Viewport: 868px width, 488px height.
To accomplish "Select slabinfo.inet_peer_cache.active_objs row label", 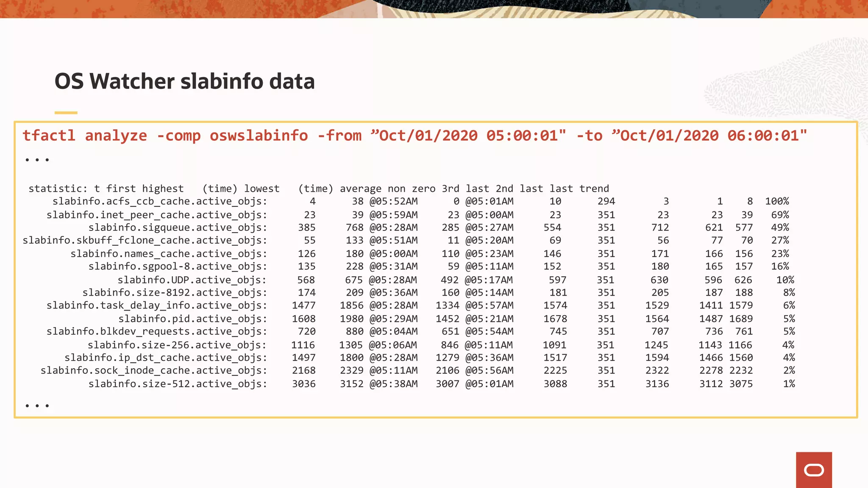I will click(x=157, y=215).
